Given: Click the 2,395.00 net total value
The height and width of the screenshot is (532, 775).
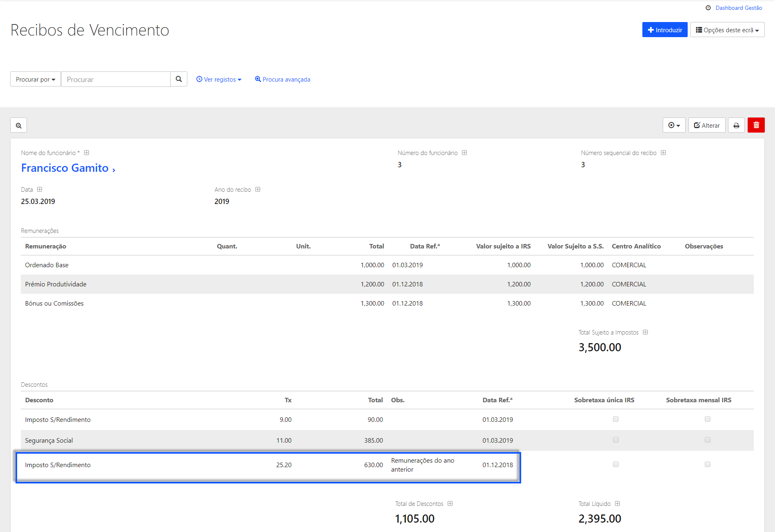Looking at the screenshot, I should pyautogui.click(x=600, y=519).
